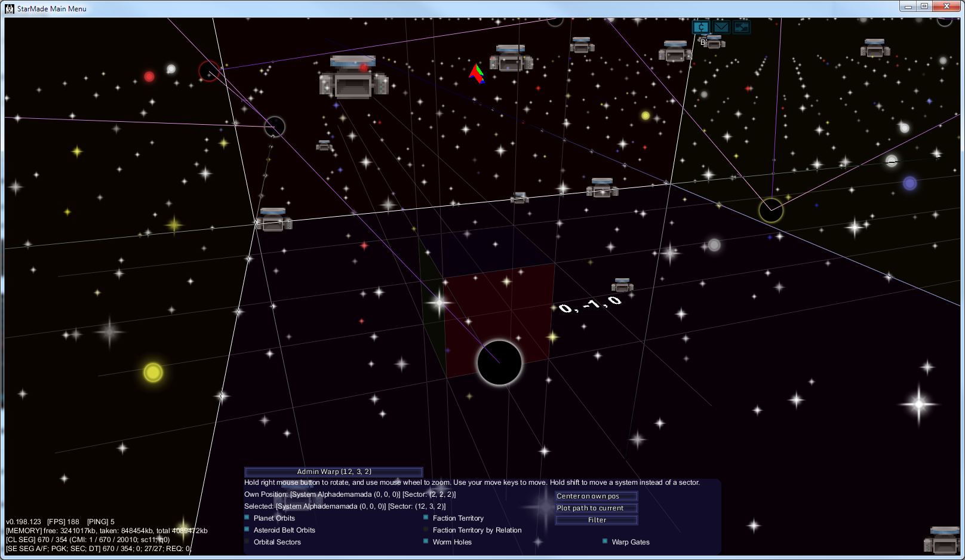Screen dimensions: 965x560
Task: Enable Faction Territory by Relation
Action: (426, 530)
